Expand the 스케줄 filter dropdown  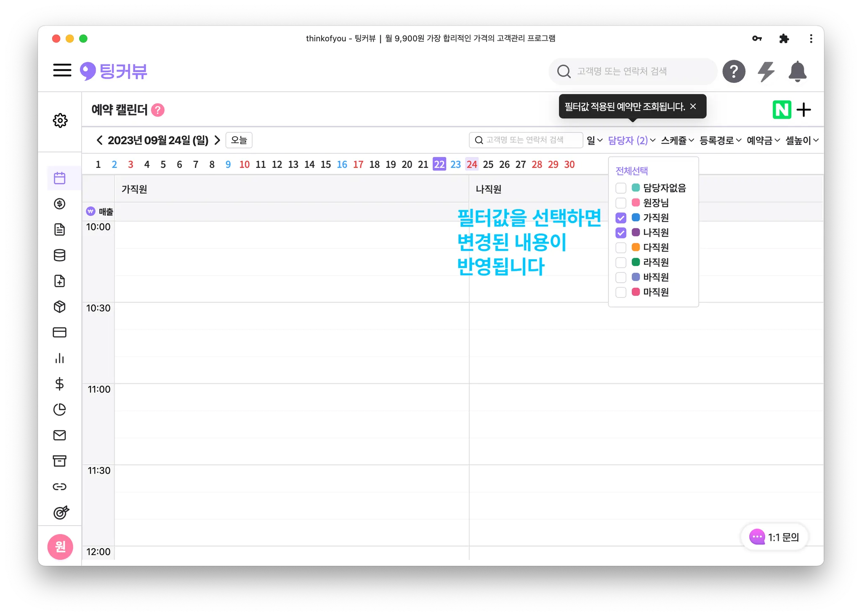(x=677, y=141)
